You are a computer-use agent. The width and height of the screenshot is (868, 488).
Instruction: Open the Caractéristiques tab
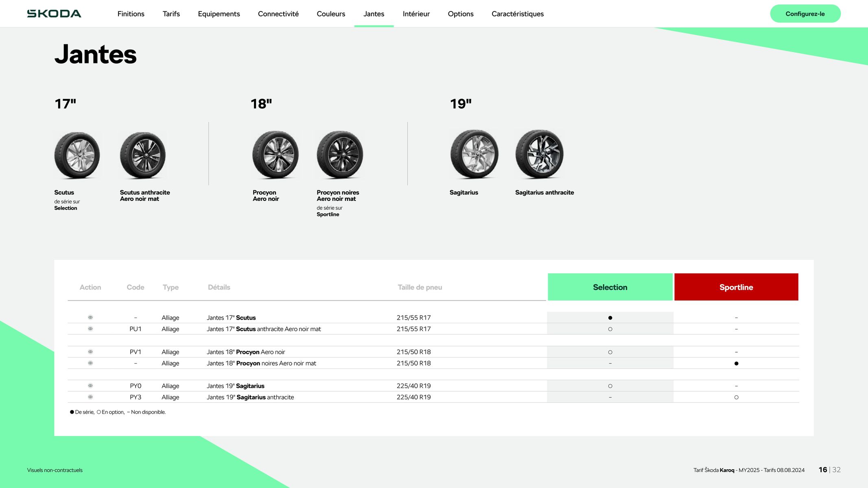click(518, 14)
